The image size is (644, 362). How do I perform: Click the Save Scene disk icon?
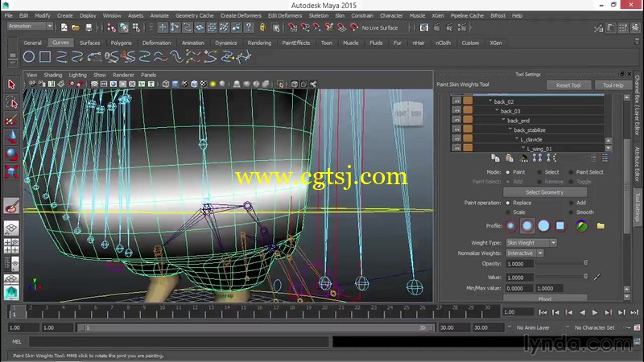click(x=89, y=27)
